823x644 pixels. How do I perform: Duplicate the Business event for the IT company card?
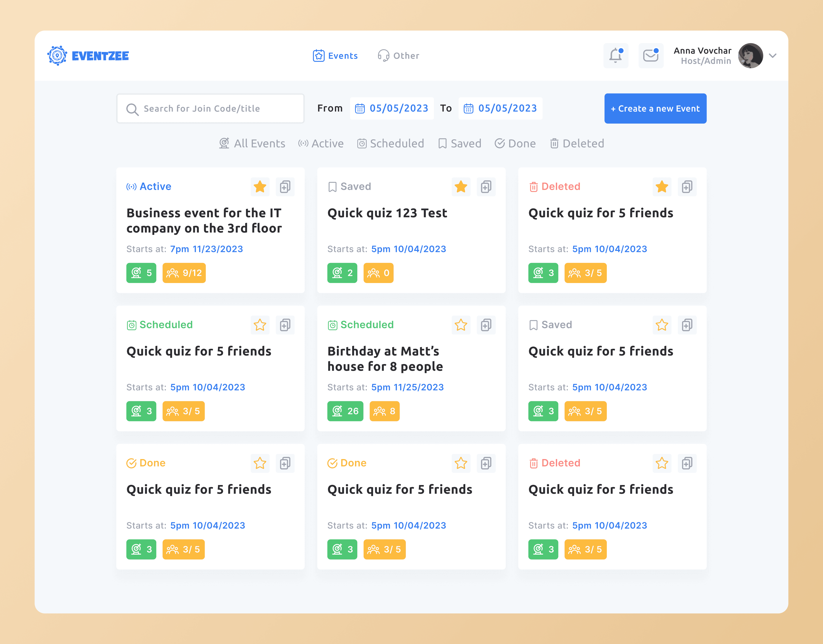tap(285, 187)
